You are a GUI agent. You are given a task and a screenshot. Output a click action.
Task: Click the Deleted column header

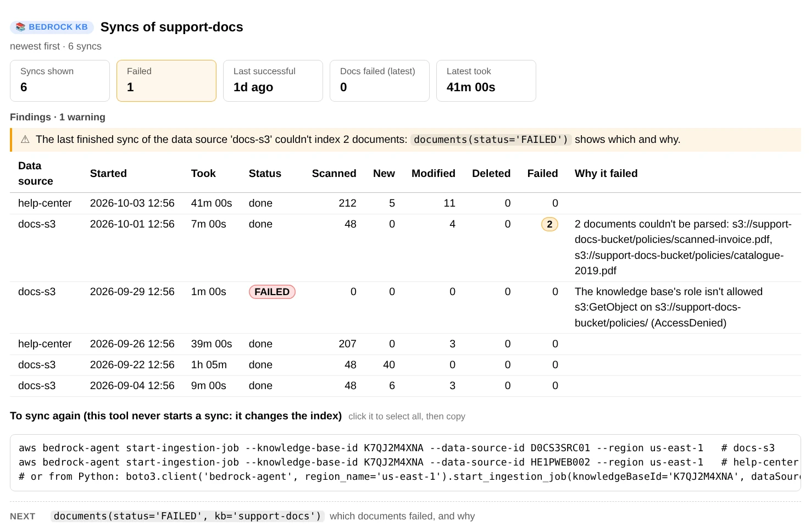point(491,174)
